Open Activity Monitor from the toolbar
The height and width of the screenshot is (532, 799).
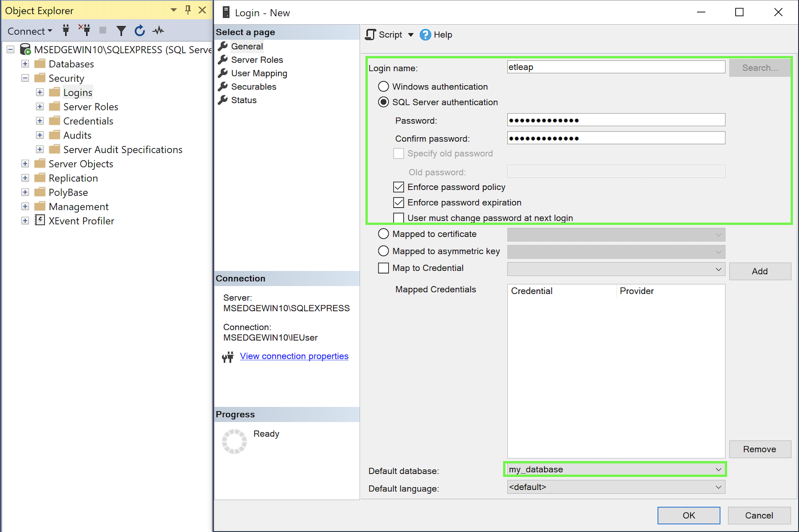(x=158, y=30)
